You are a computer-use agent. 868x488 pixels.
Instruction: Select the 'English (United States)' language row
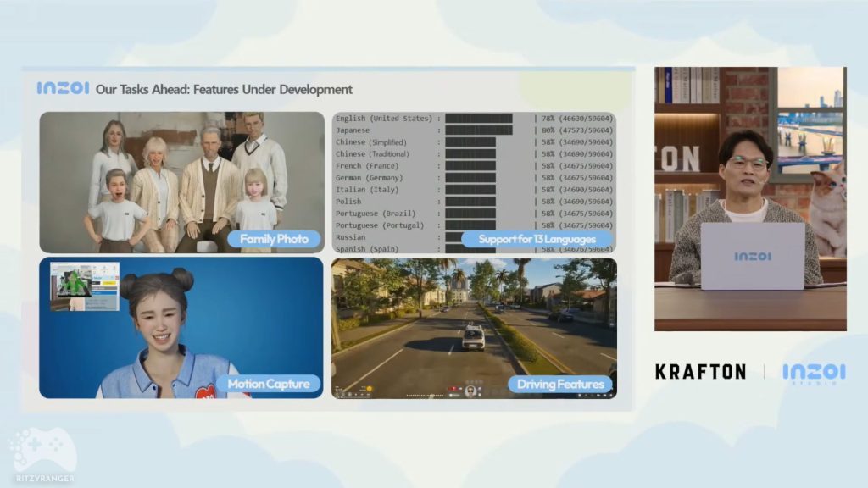[x=474, y=119]
